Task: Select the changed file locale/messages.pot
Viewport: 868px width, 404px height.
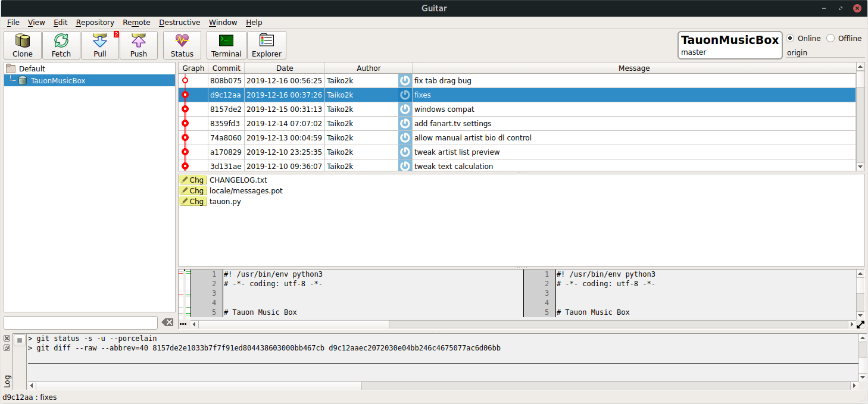Action: click(x=246, y=190)
